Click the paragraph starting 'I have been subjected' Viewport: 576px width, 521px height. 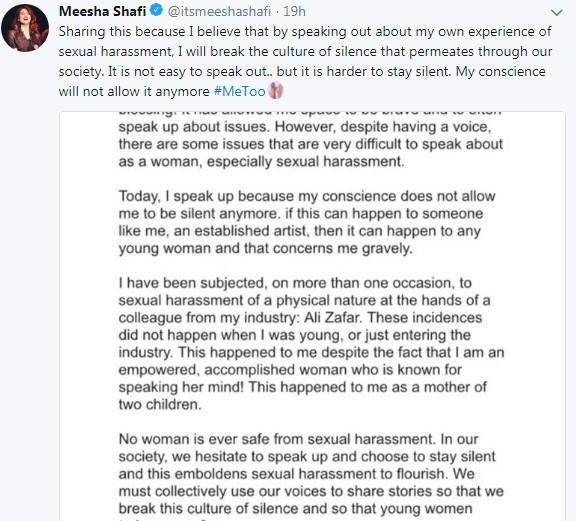pyautogui.click(x=311, y=344)
